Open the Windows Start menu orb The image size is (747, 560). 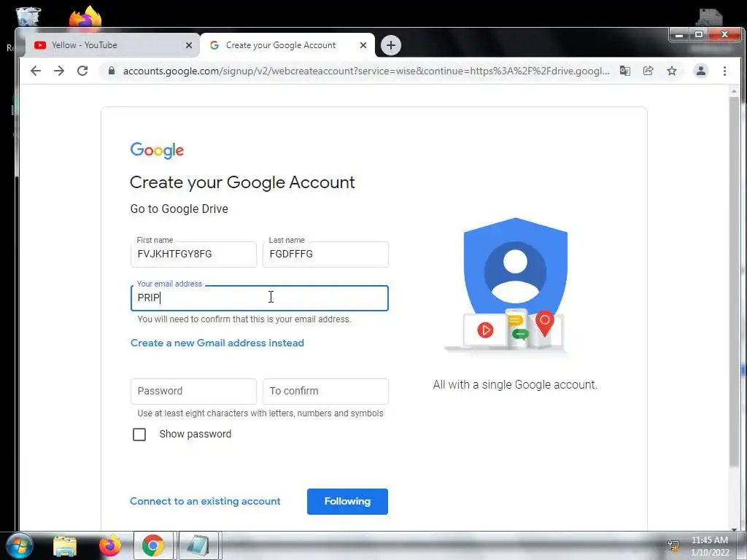coord(19,545)
